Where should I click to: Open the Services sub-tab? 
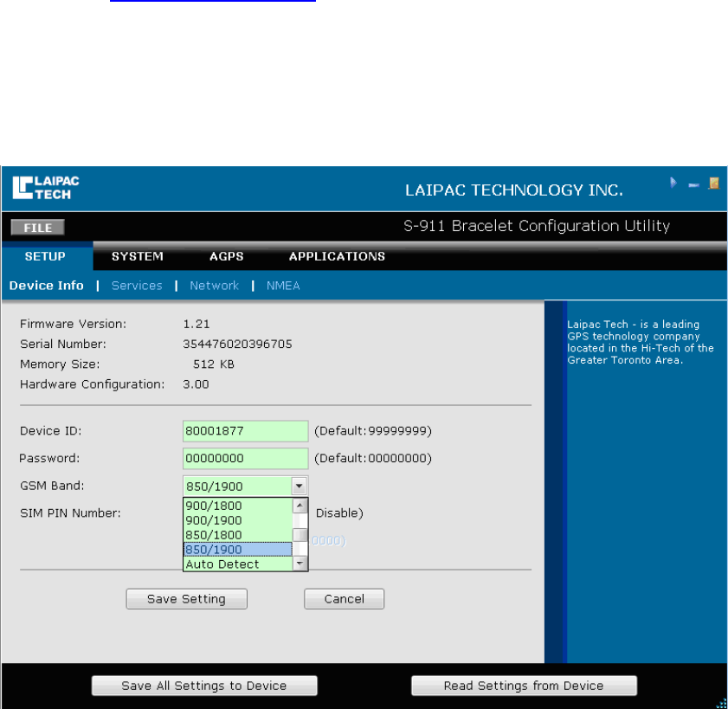(137, 286)
